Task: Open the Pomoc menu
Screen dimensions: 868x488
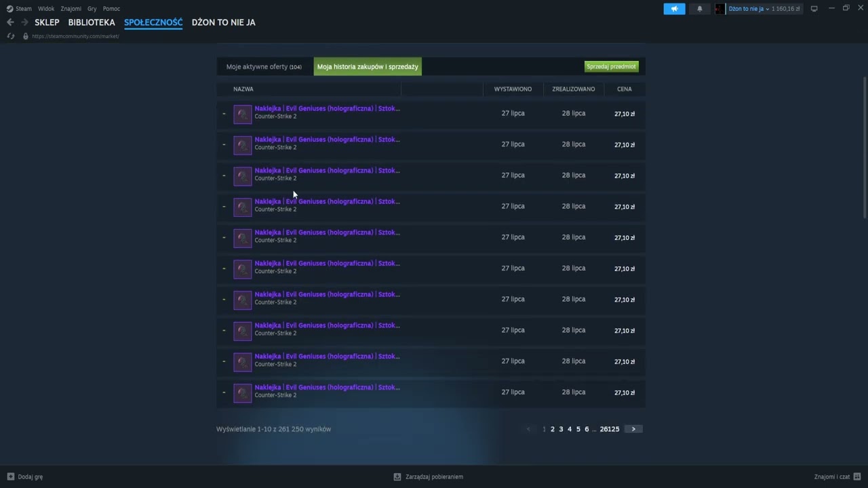Action: pyautogui.click(x=111, y=9)
